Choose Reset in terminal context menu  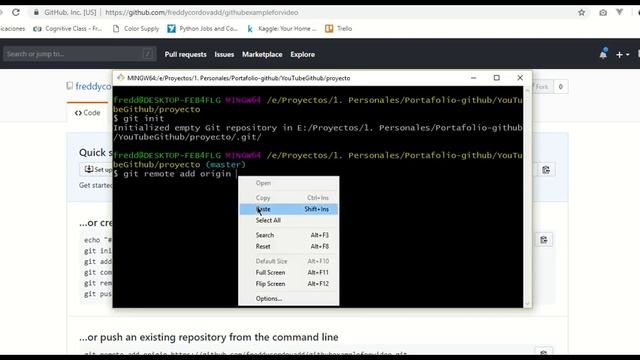pyautogui.click(x=288, y=247)
